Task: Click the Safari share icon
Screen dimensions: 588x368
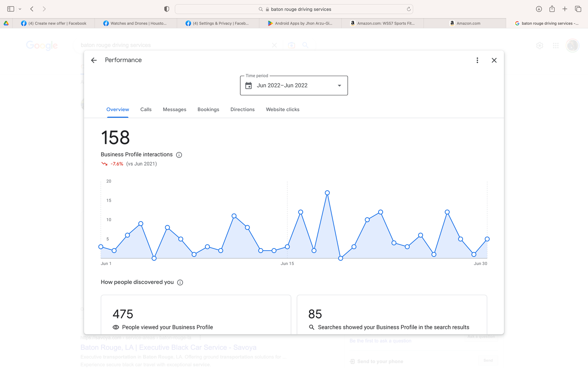Action: 552,9
